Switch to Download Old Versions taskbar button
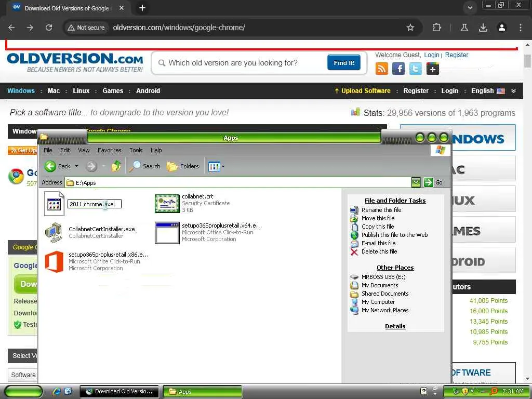 (119, 392)
